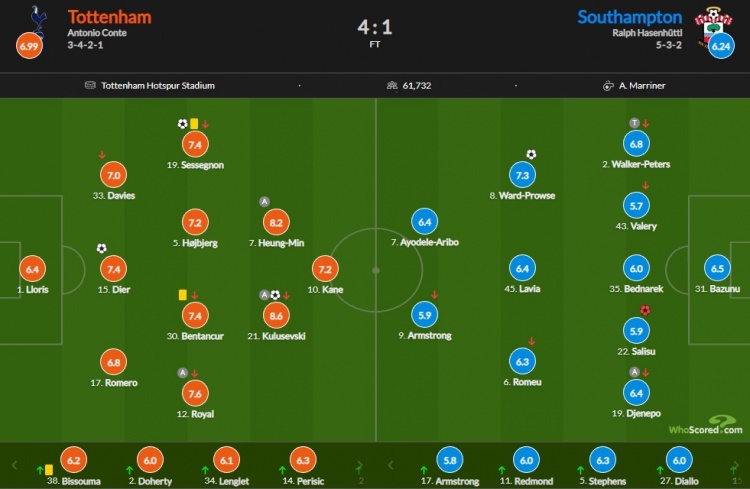
Task: Click the goal ball icon above Sessegnon
Action: click(x=182, y=124)
